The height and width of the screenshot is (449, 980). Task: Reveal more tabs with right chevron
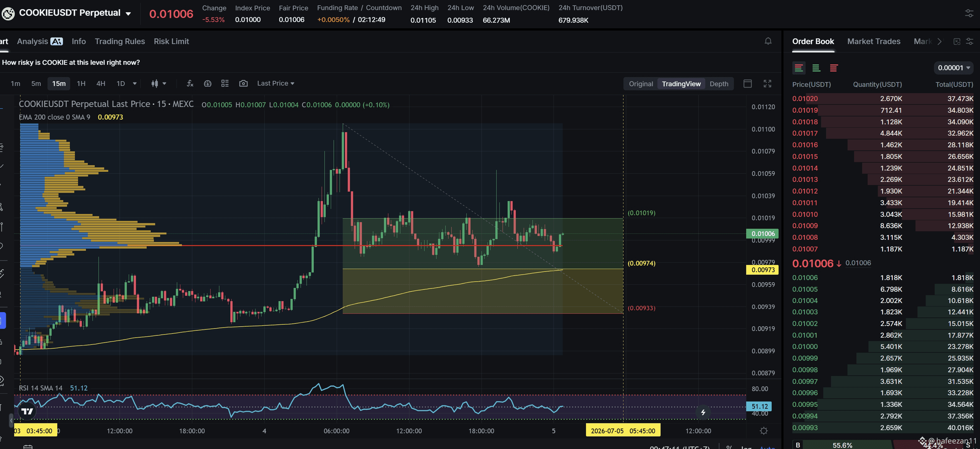coord(939,42)
